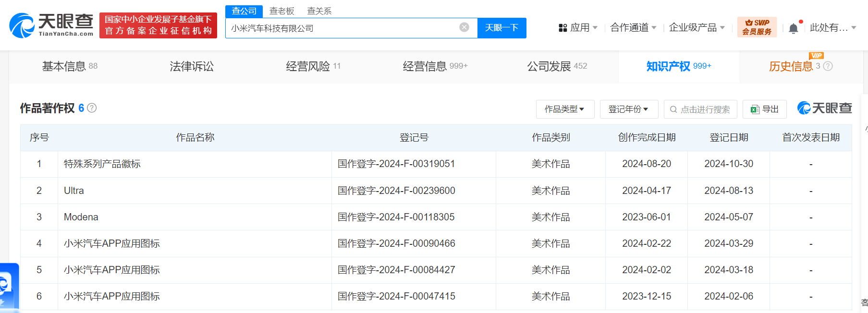Click registration number 国作登字-2024-F-00047415

coord(396,296)
